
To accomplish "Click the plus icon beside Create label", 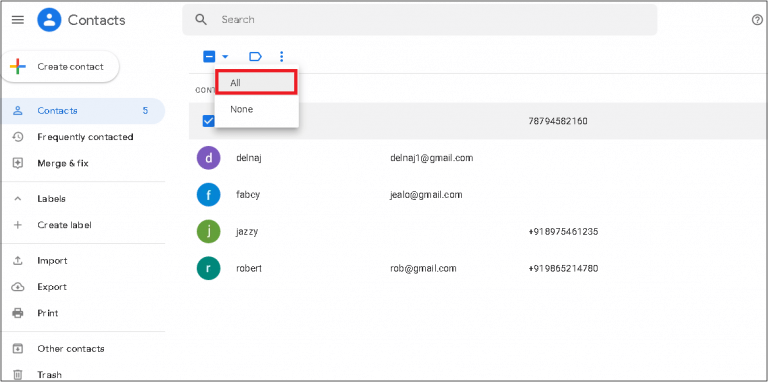I will tap(18, 225).
